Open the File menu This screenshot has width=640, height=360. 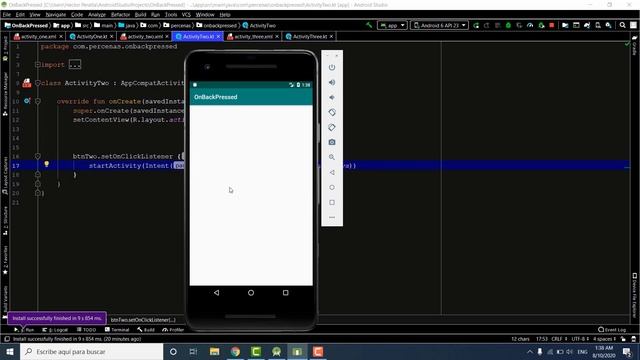coord(7,14)
